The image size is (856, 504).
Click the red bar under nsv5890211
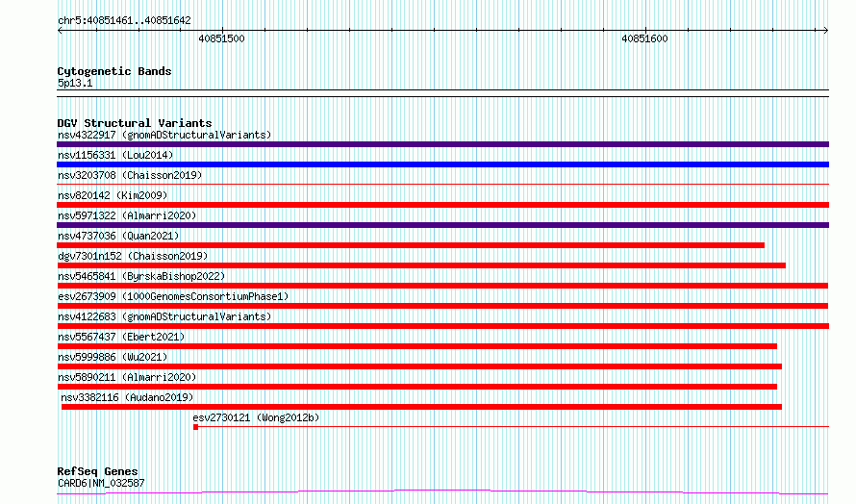click(x=417, y=387)
